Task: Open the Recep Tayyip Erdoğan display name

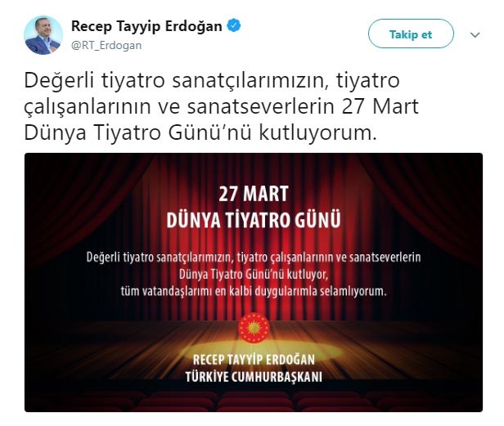Action: 146,26
